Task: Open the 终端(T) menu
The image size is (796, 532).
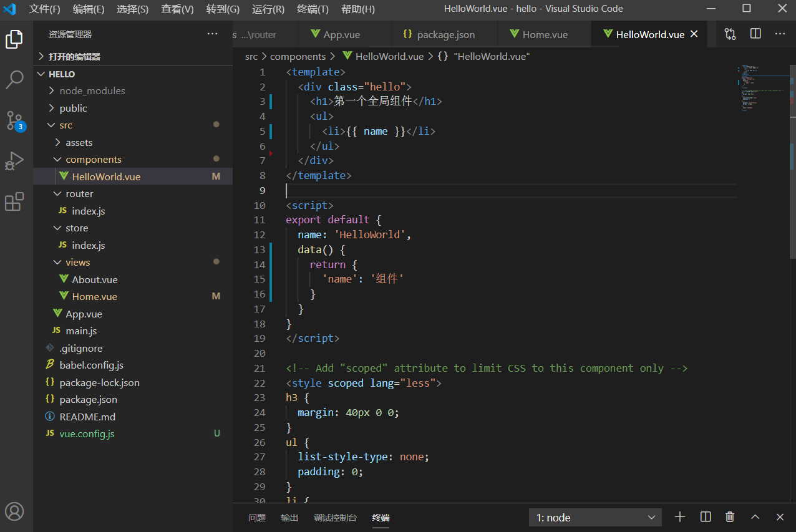Action: (x=313, y=9)
